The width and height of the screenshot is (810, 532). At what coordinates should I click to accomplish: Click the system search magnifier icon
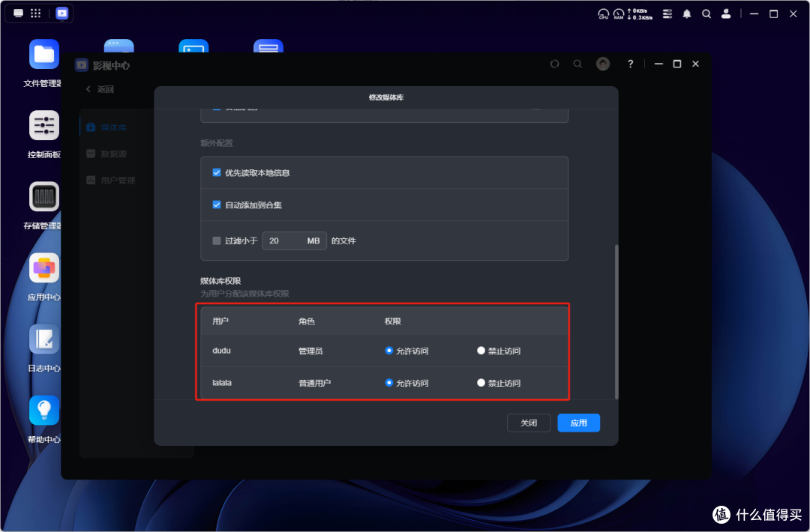[706, 14]
